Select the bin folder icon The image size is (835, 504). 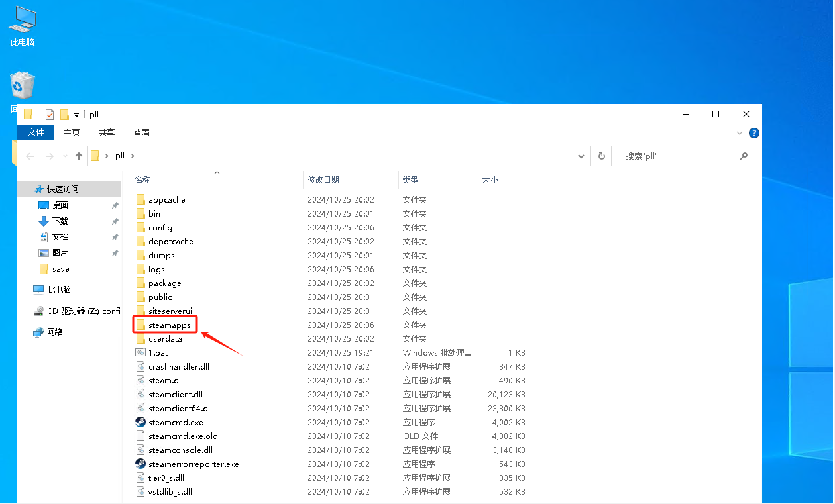[140, 213]
